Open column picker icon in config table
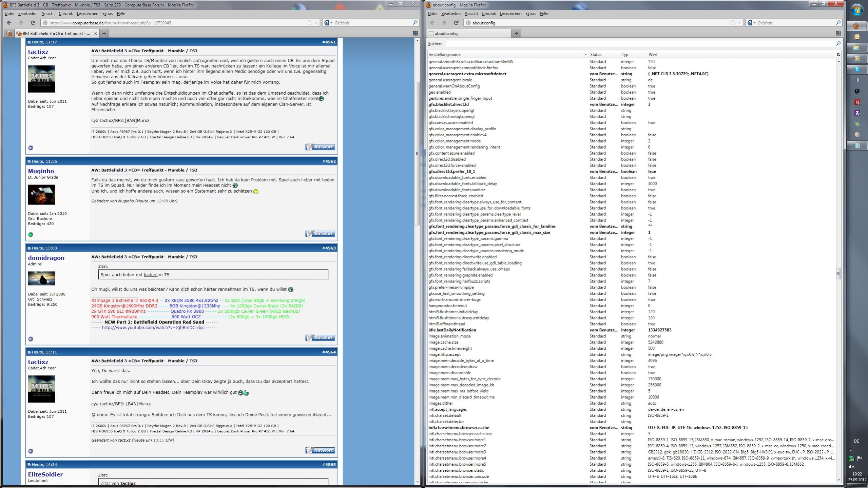Screen dimensions: 868x488 pos(838,54)
